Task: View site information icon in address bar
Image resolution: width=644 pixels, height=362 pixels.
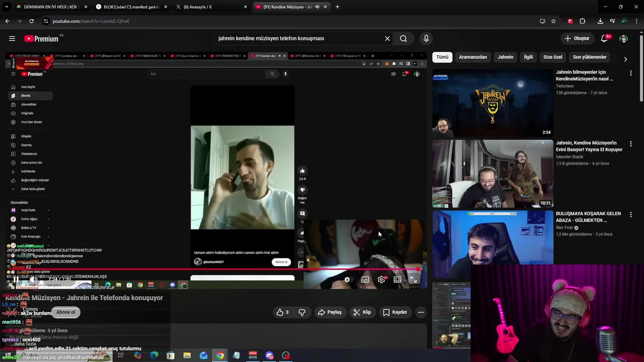Action: tap(46, 21)
